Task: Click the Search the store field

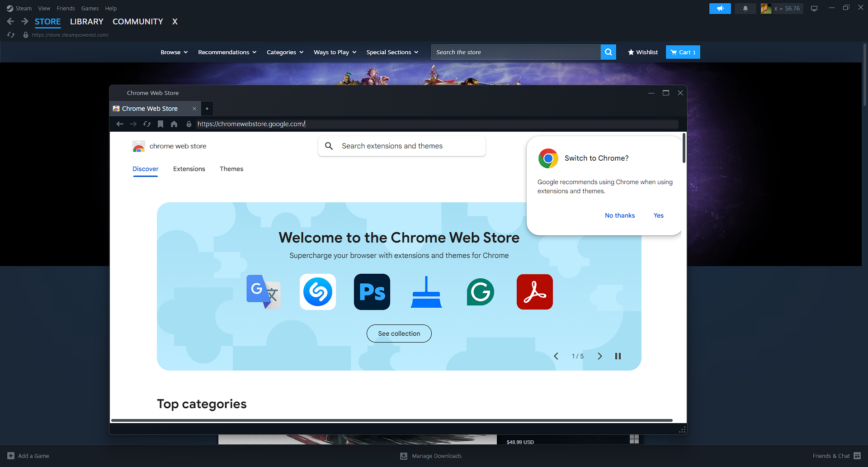Action: pyautogui.click(x=516, y=52)
